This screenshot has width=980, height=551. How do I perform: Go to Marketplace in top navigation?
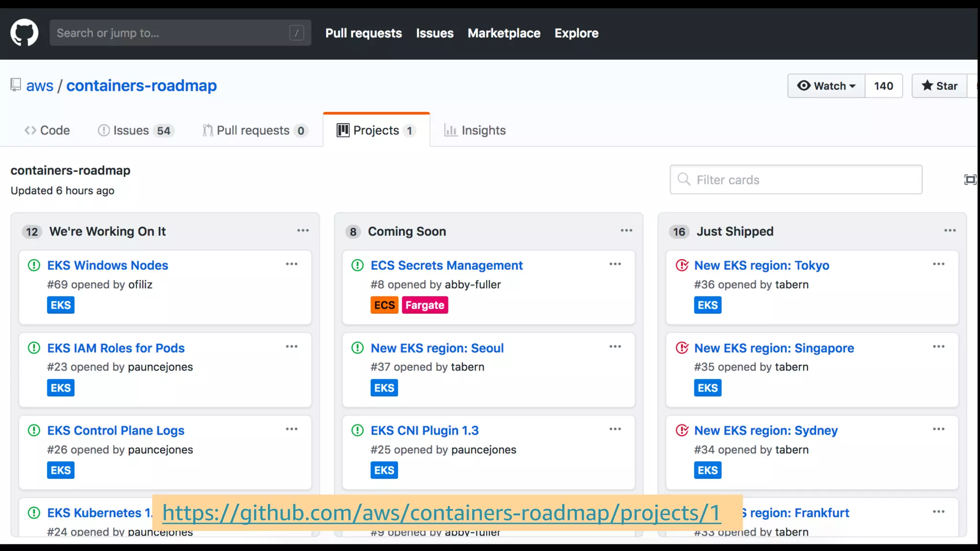tap(504, 33)
